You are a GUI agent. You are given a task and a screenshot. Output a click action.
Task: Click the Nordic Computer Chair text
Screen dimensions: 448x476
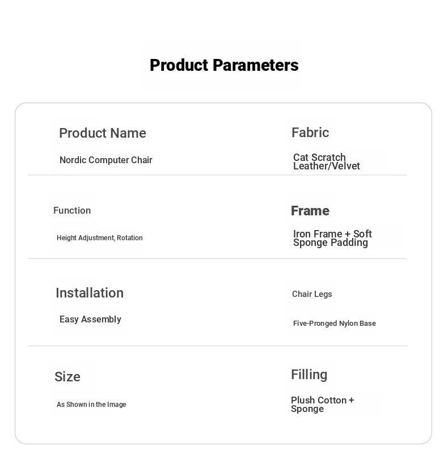coord(105,160)
